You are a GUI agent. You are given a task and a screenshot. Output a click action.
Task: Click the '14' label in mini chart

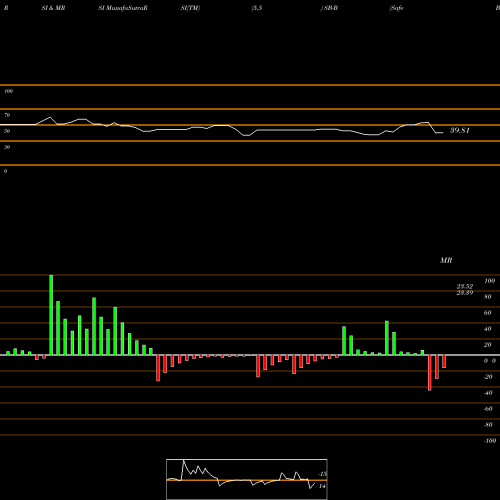click(x=322, y=486)
